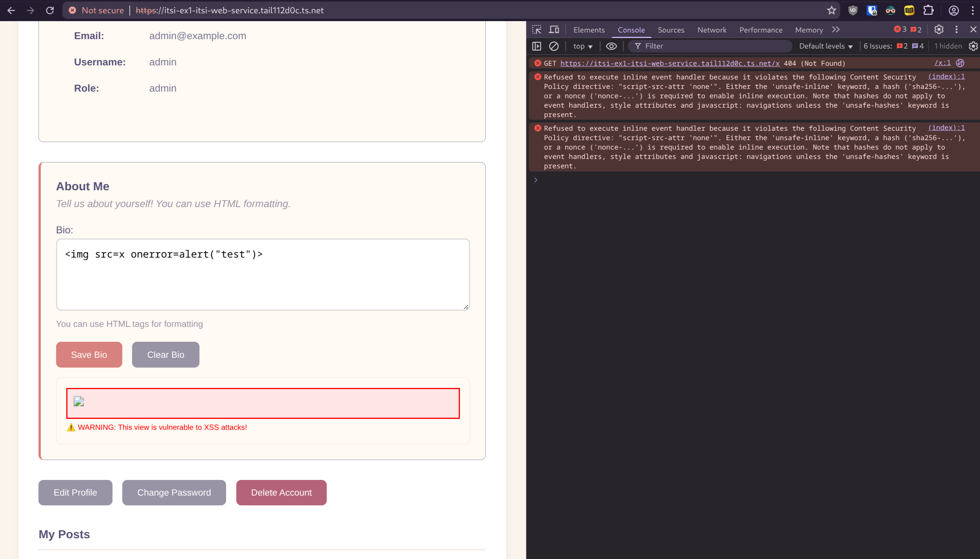Screen dimensions: 980x559
Task: Toggle the device toolbar icon
Action: coord(554,30)
